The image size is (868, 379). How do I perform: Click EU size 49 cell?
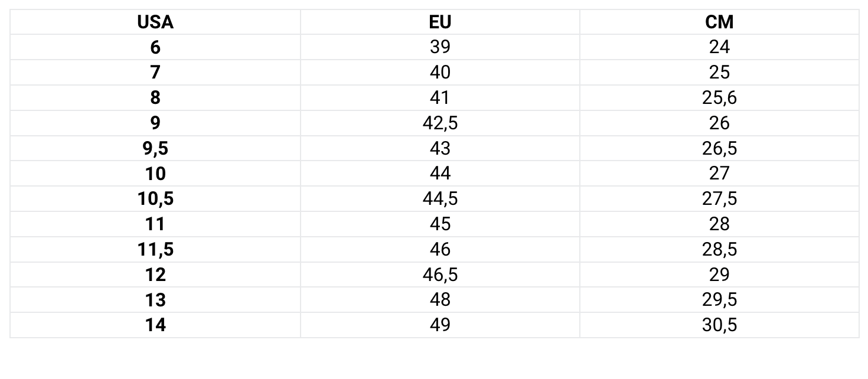[440, 325]
